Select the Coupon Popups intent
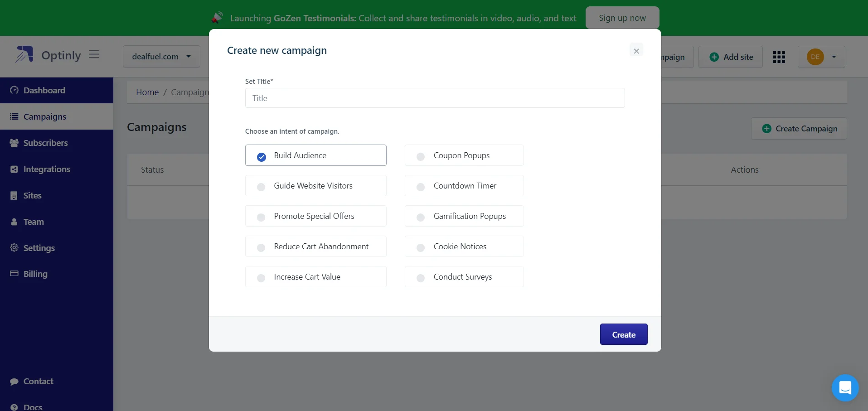This screenshot has width=868, height=411. 464,155
